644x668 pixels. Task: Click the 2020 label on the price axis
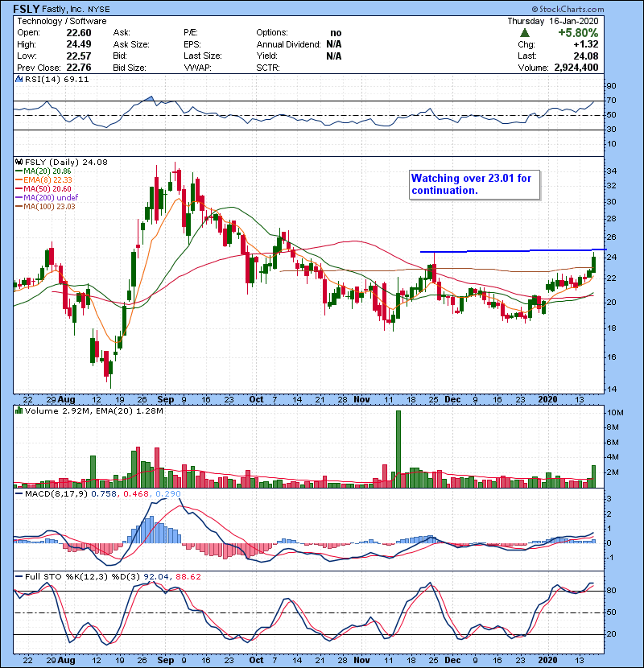point(547,399)
